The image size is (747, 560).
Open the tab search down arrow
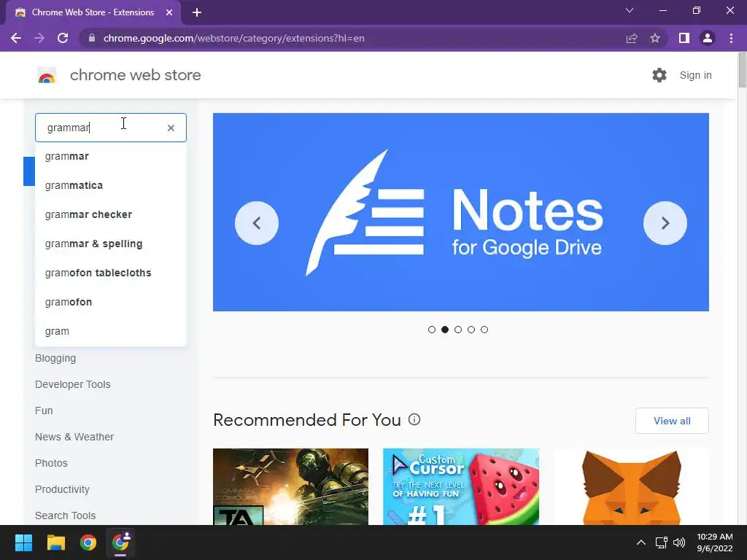pos(630,10)
